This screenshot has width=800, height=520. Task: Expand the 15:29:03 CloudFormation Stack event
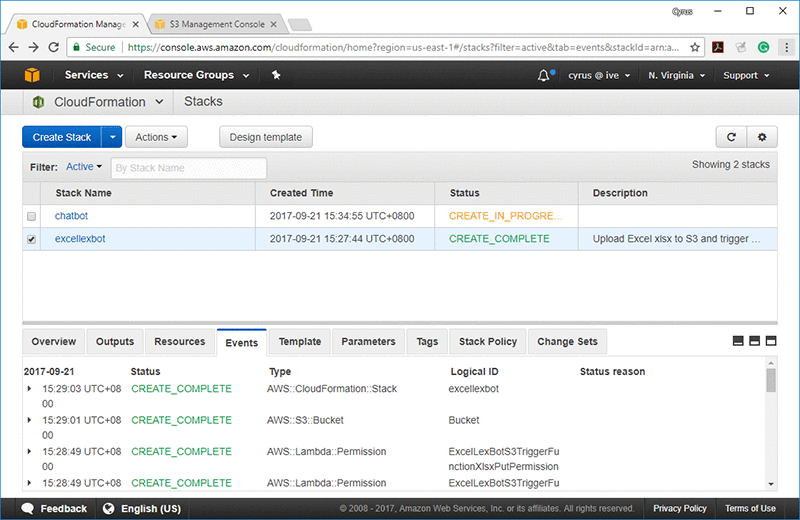tap(29, 389)
